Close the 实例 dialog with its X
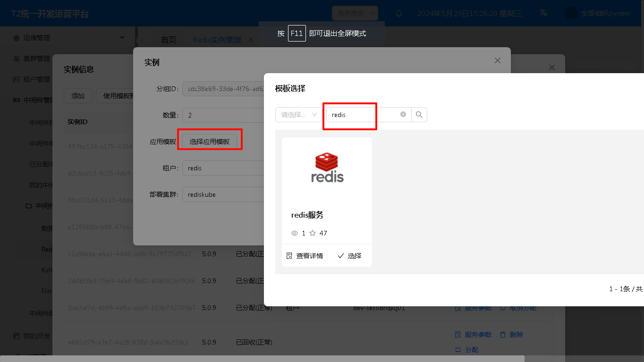The image size is (644, 362). (497, 60)
